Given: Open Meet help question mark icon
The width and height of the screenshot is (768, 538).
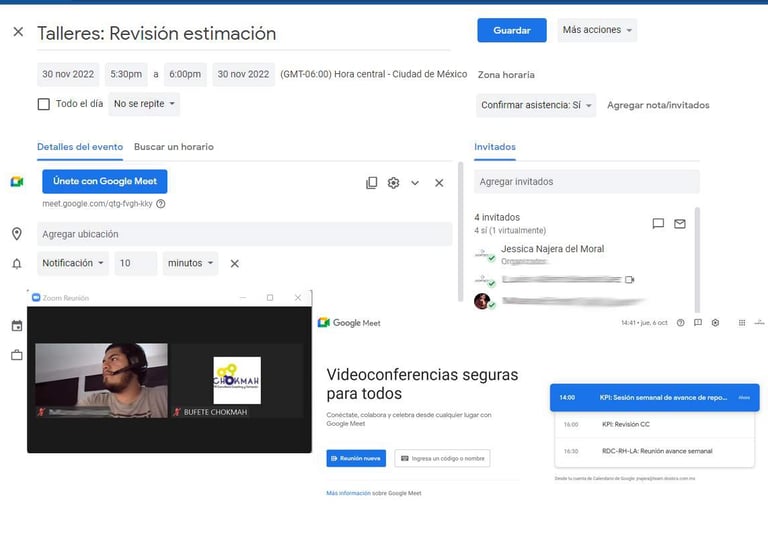Looking at the screenshot, I should pos(680,322).
